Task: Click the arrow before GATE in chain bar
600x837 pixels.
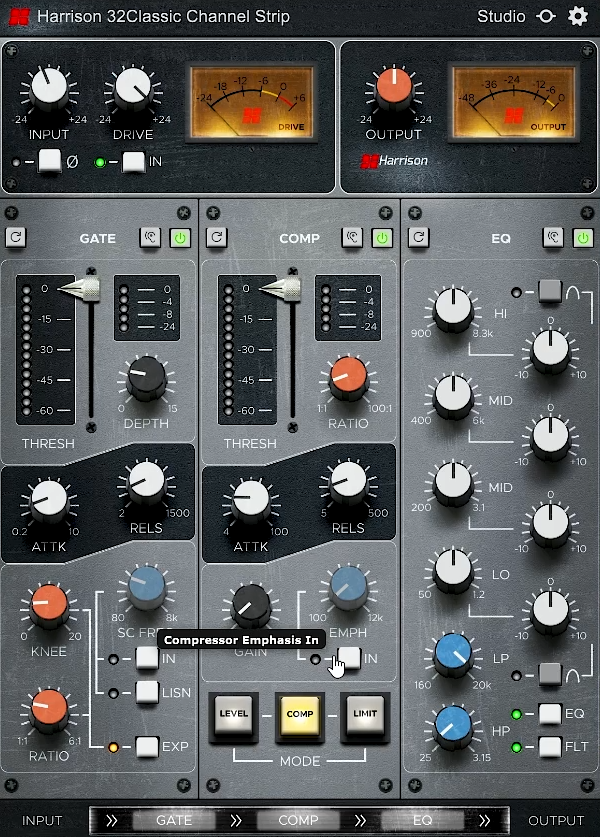Action: coord(111,820)
